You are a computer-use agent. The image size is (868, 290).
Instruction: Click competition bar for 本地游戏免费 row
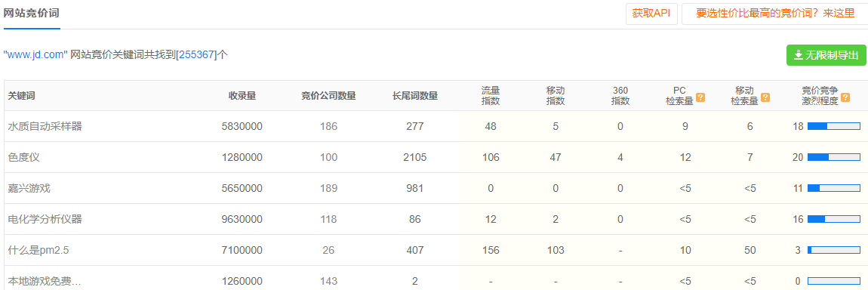(x=834, y=281)
